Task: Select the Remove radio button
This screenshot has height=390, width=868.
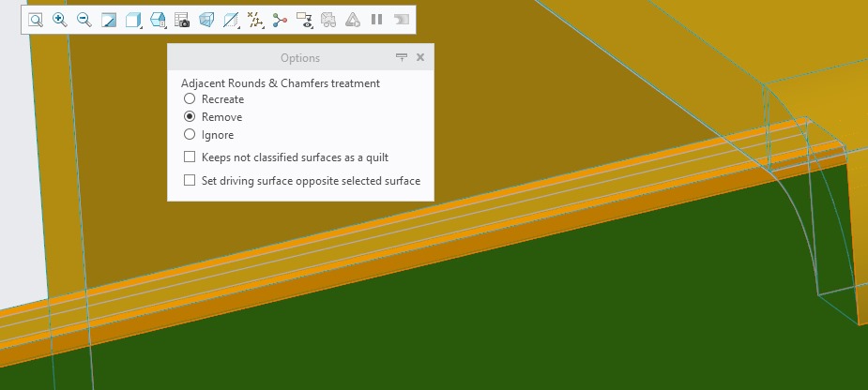Action: [190, 117]
